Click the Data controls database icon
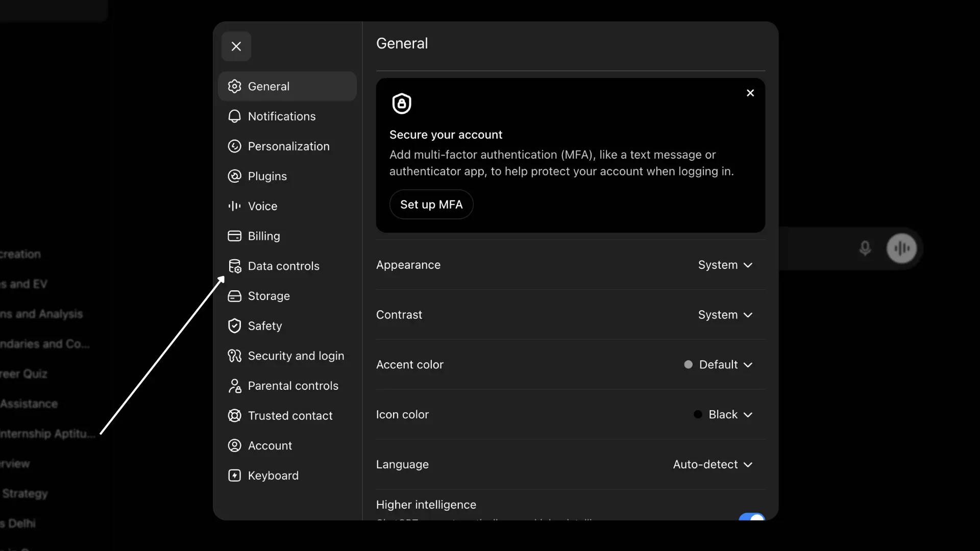The width and height of the screenshot is (980, 551). (x=234, y=266)
